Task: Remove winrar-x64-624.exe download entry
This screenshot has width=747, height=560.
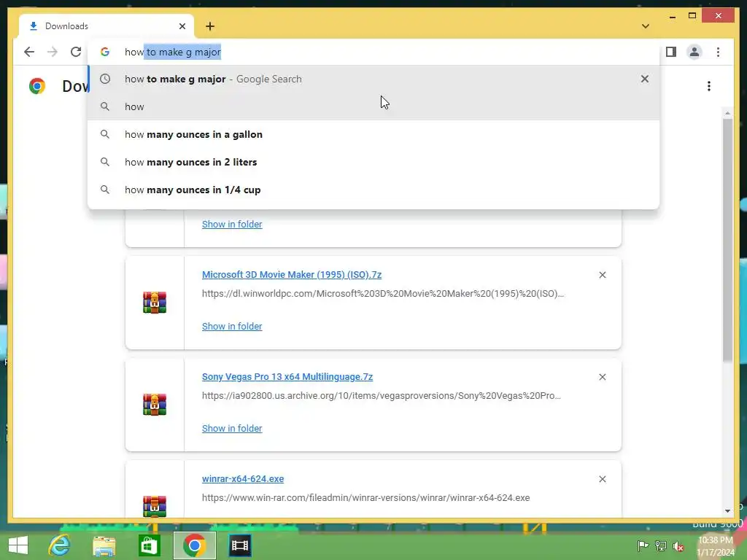Action: pos(602,478)
